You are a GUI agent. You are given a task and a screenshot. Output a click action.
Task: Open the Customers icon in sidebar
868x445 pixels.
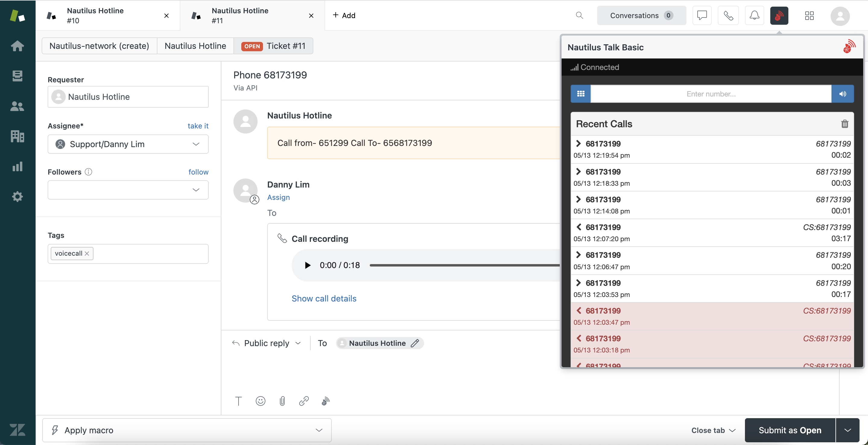point(17,106)
